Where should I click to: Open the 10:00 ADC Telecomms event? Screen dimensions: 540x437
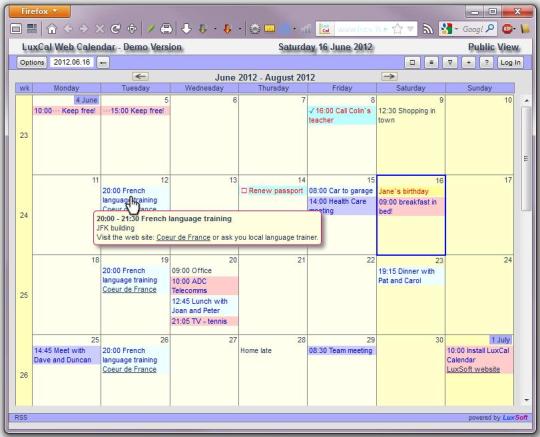coord(205,286)
